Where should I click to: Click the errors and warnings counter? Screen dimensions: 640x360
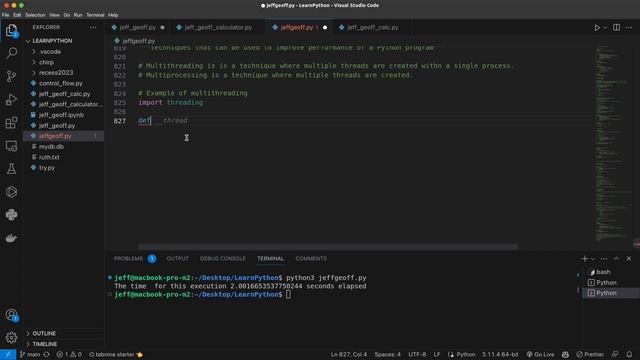[x=69, y=354]
